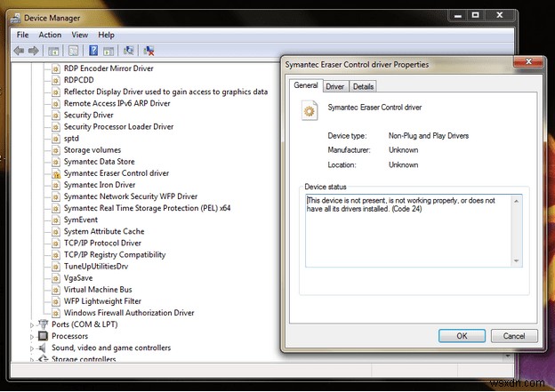Open the Action menu
Screen dimensions: 555x392
pos(50,35)
